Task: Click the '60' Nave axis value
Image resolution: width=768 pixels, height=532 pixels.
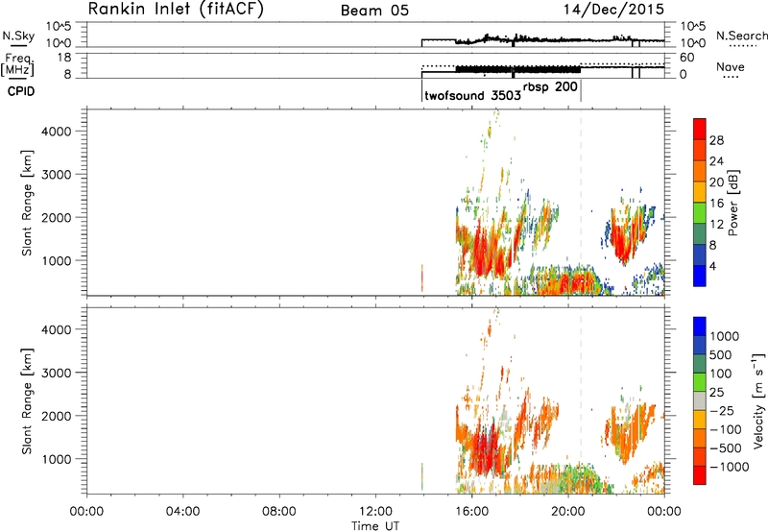Action: [687, 58]
